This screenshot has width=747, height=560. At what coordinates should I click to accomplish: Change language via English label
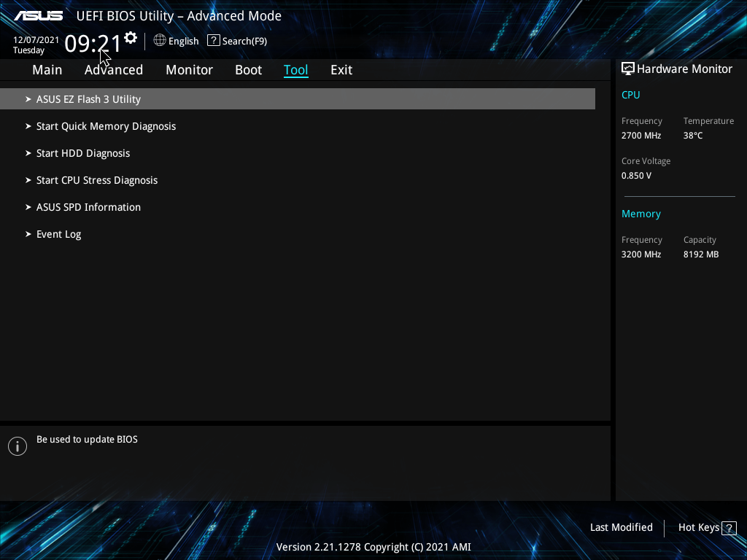pos(183,42)
